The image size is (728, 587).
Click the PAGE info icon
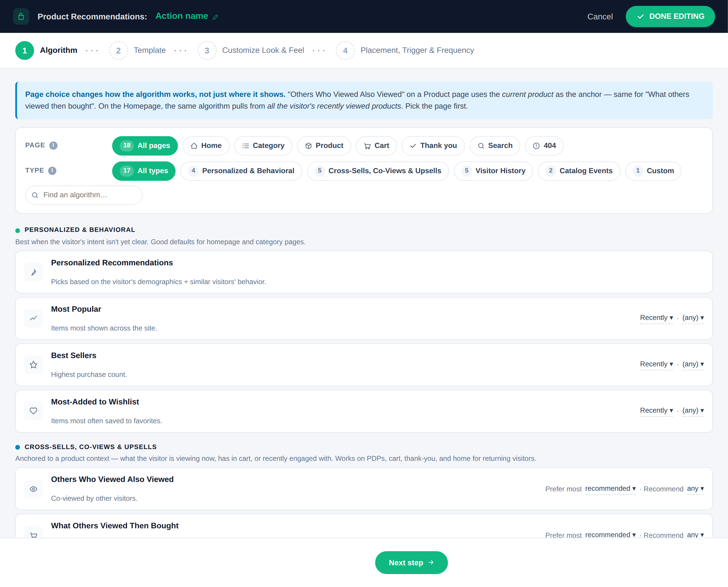click(x=53, y=145)
